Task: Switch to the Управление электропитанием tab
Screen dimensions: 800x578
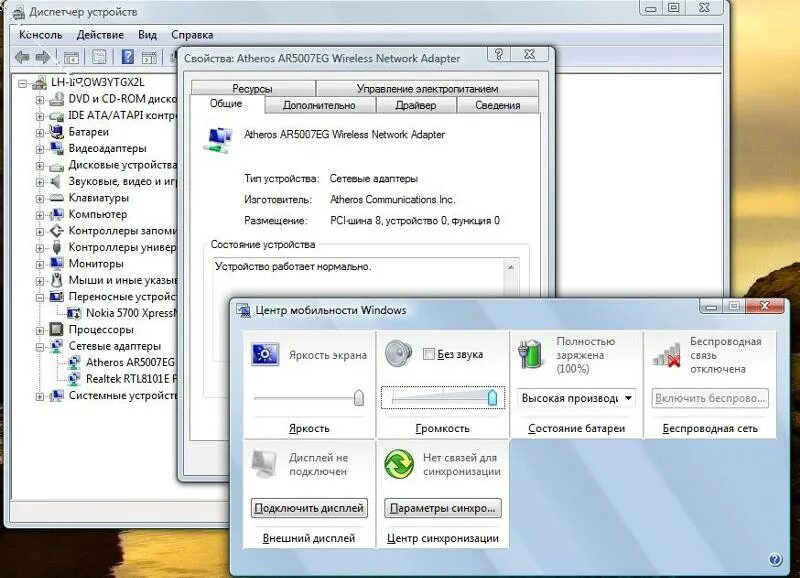Action: point(427,88)
